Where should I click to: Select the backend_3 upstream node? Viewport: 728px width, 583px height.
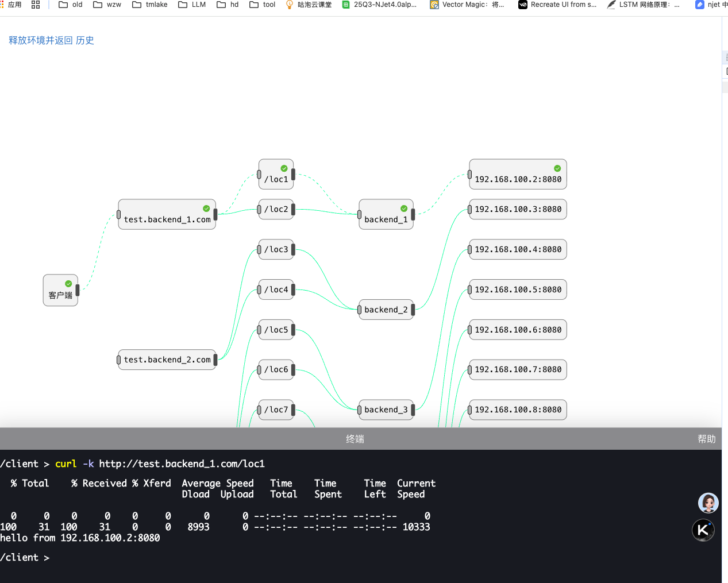pyautogui.click(x=386, y=410)
